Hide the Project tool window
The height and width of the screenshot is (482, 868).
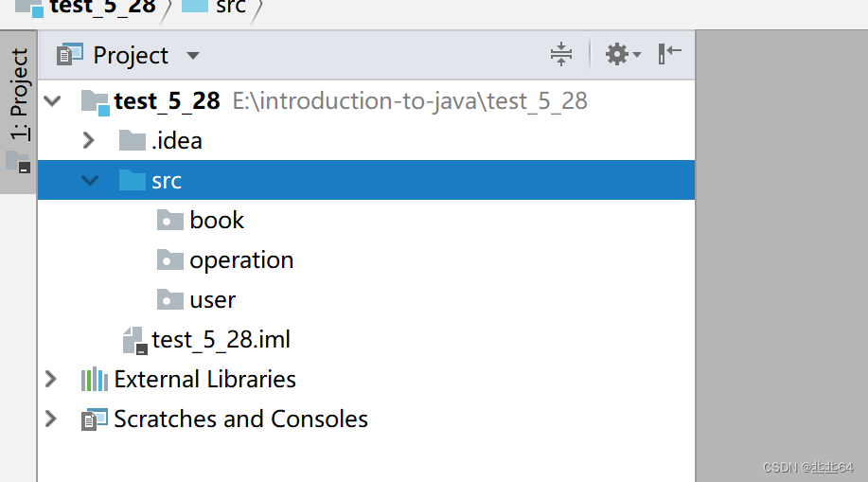click(x=670, y=54)
